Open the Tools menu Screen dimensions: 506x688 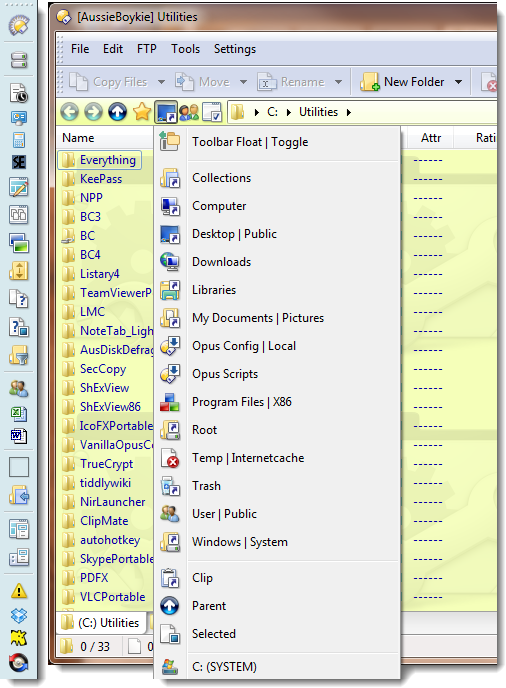[x=185, y=49]
